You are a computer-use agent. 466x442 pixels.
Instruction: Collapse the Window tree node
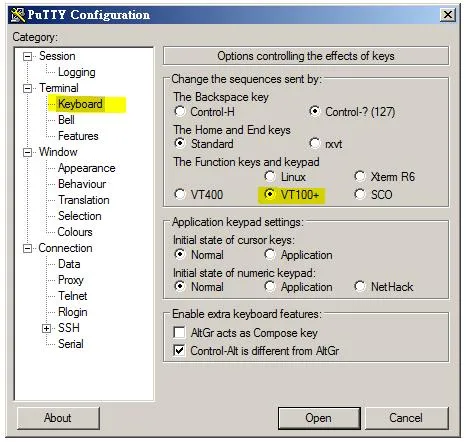28,152
